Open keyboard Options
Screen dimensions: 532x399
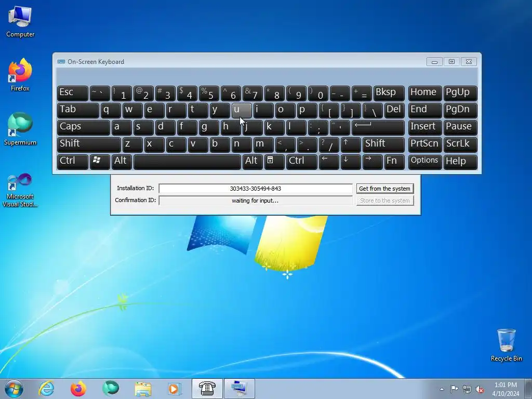click(425, 162)
